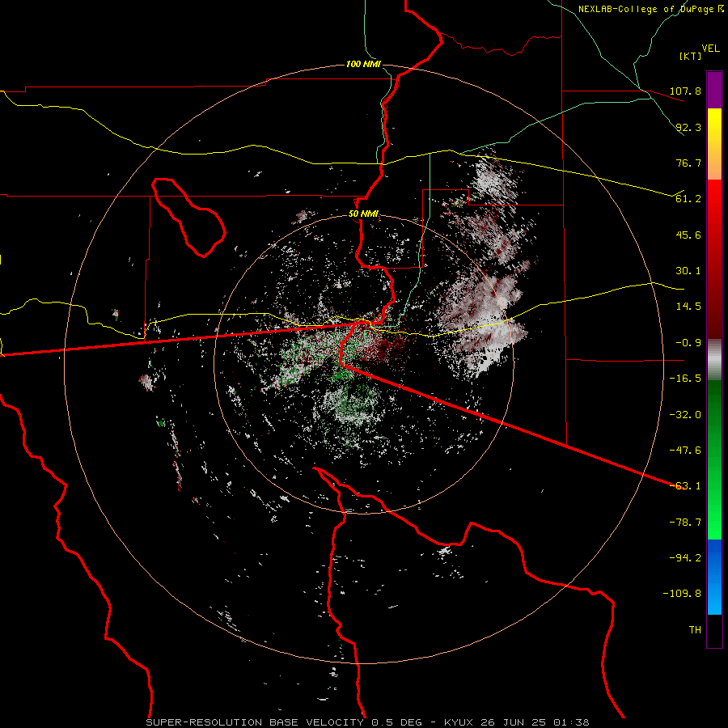Viewport: 728px width, 728px height.
Task: Click the yellow-orange segment of the color bar
Action: 714,144
